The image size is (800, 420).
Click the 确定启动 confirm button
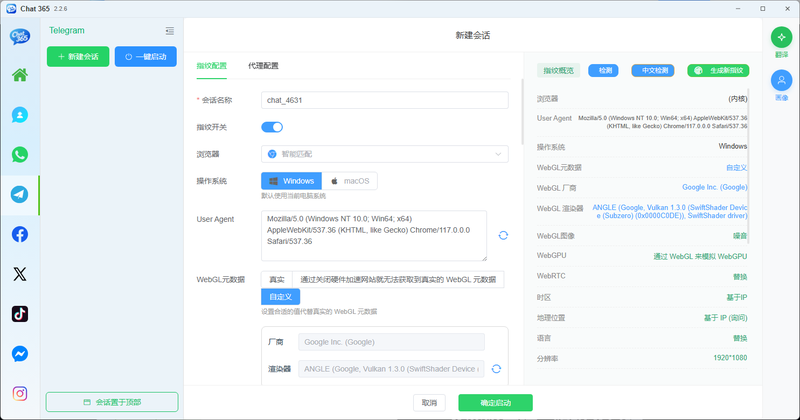495,403
